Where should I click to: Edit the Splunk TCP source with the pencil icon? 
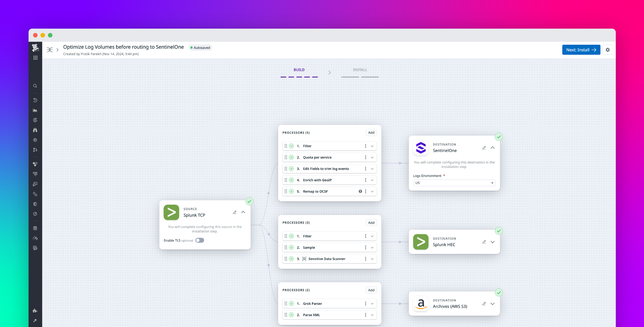tap(235, 212)
